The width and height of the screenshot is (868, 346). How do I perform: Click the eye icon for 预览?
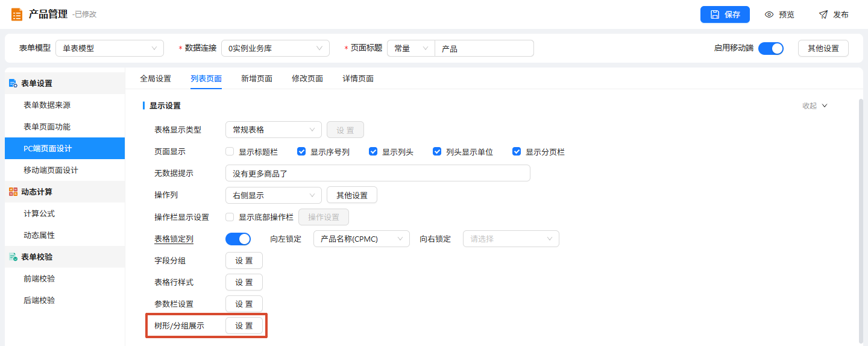point(769,14)
